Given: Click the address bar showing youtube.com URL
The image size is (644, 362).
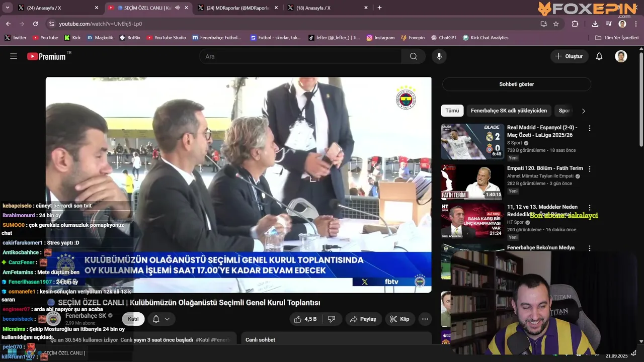Looking at the screenshot, I should [x=297, y=24].
